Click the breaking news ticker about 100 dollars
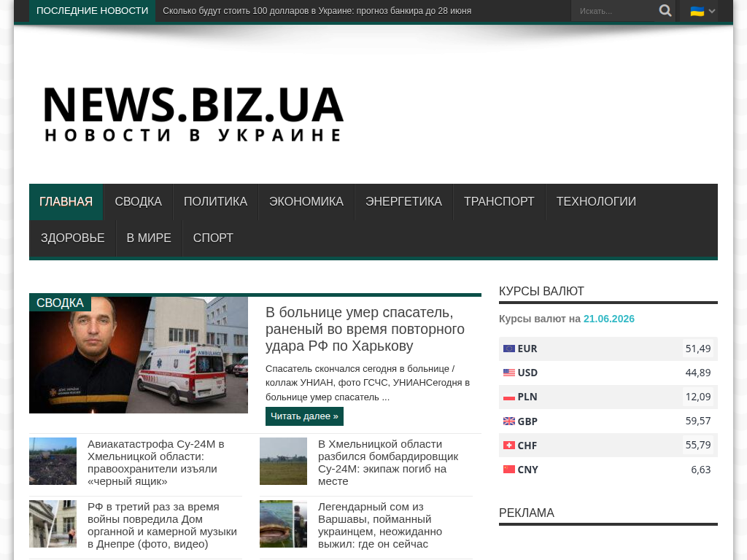This screenshot has width=747, height=560. click(x=317, y=11)
